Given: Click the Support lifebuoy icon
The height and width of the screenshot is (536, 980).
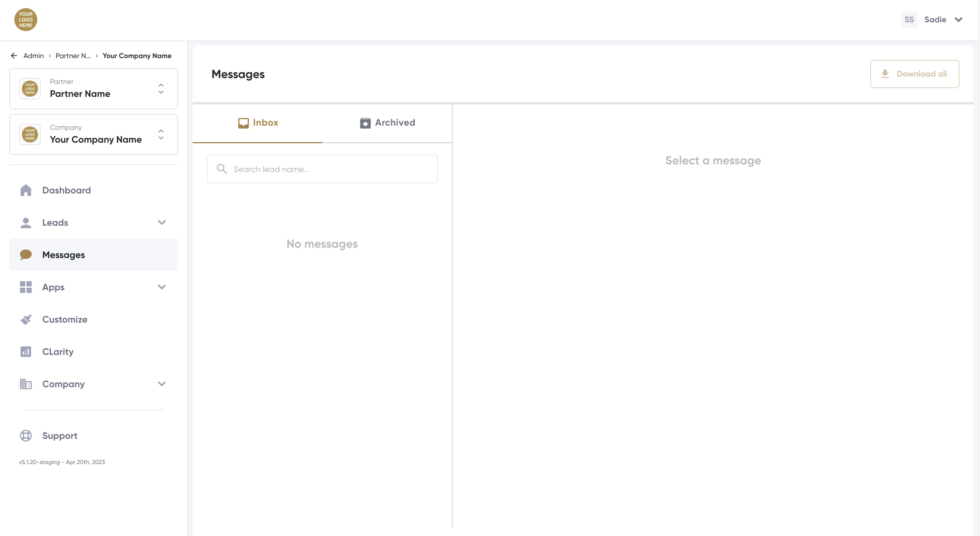Looking at the screenshot, I should pyautogui.click(x=26, y=436).
